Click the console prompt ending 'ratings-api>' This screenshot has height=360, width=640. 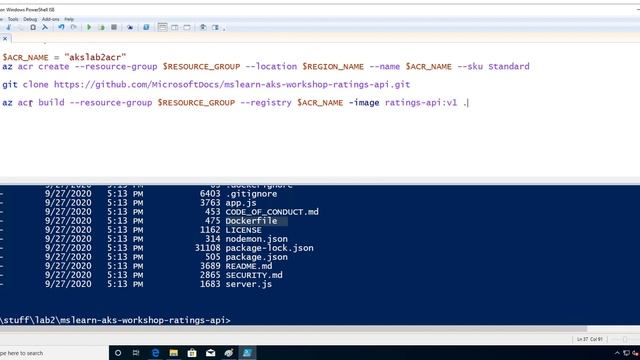click(116, 320)
